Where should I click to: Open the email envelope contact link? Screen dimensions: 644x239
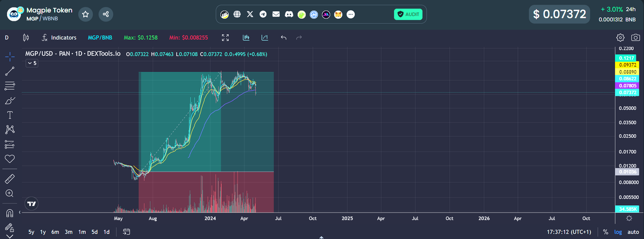tap(276, 14)
